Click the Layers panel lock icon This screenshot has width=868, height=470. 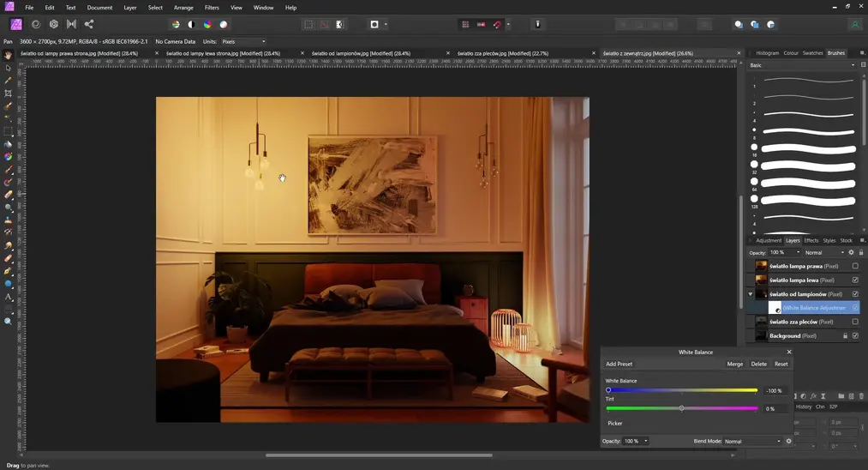[x=861, y=253]
